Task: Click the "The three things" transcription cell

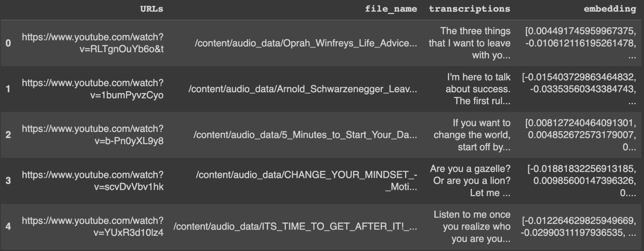Action: pyautogui.click(x=470, y=43)
